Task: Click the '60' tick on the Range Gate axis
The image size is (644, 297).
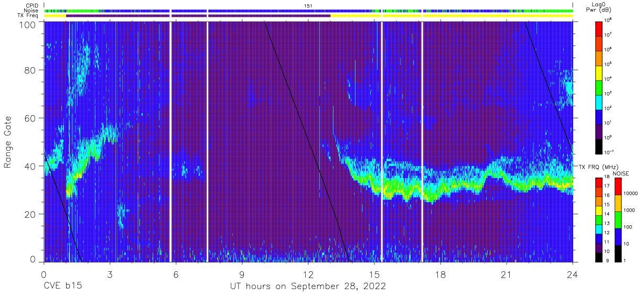Action: pyautogui.click(x=31, y=118)
